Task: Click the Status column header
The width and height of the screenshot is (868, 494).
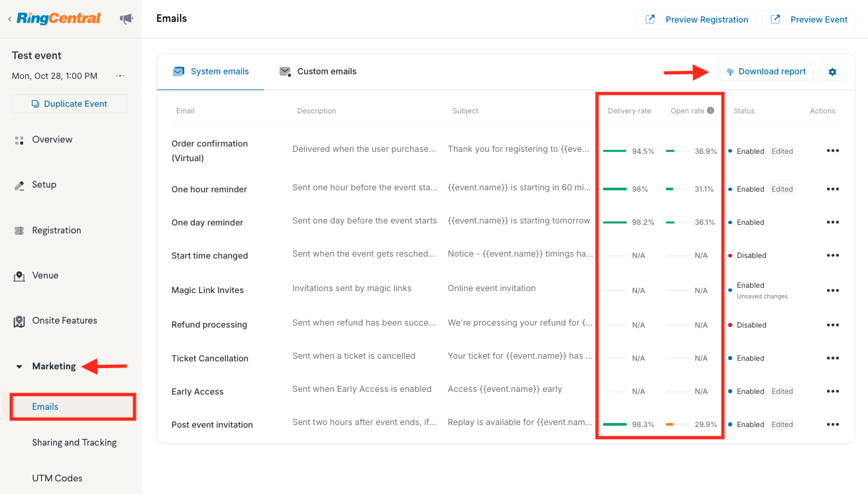Action: click(744, 111)
